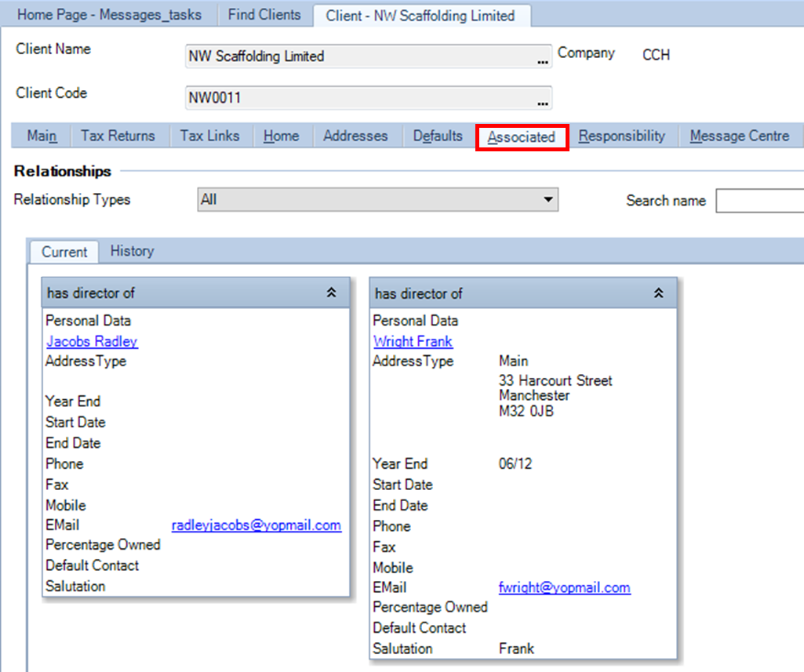The height and width of the screenshot is (672, 804).
Task: Open the Responsibility tab
Action: pos(622,136)
